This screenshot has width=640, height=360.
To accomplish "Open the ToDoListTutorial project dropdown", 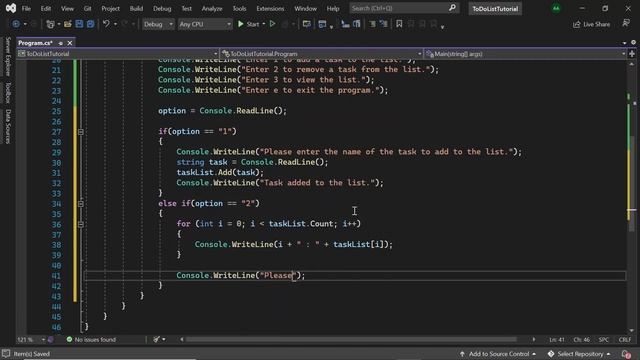I will (x=118, y=54).
